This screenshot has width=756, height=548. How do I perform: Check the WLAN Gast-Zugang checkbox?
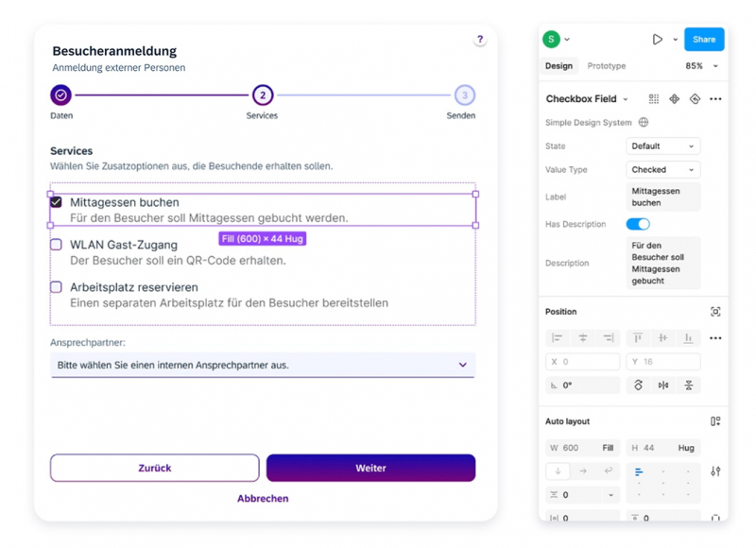point(57,245)
